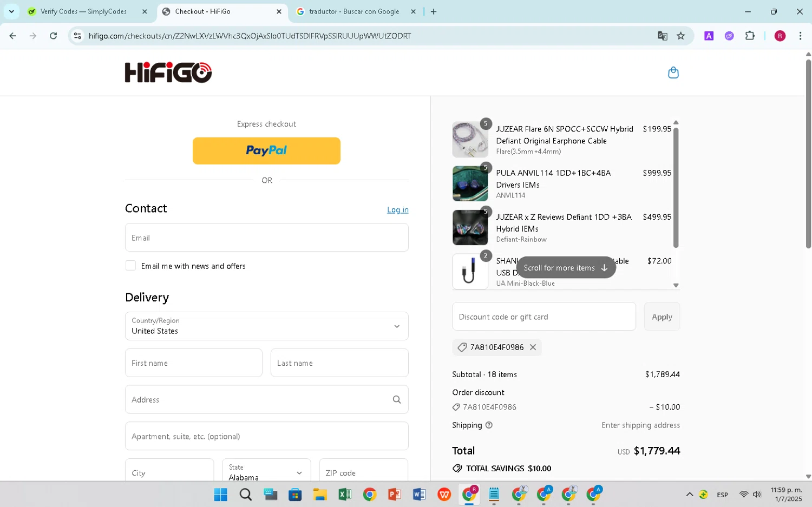This screenshot has width=812, height=507.
Task: Click Scroll for more items button
Action: coord(566,267)
